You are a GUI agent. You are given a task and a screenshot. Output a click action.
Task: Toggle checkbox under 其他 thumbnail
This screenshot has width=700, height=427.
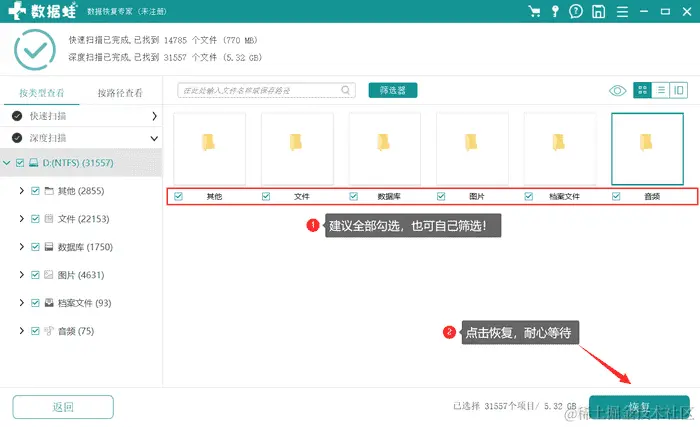(x=179, y=196)
